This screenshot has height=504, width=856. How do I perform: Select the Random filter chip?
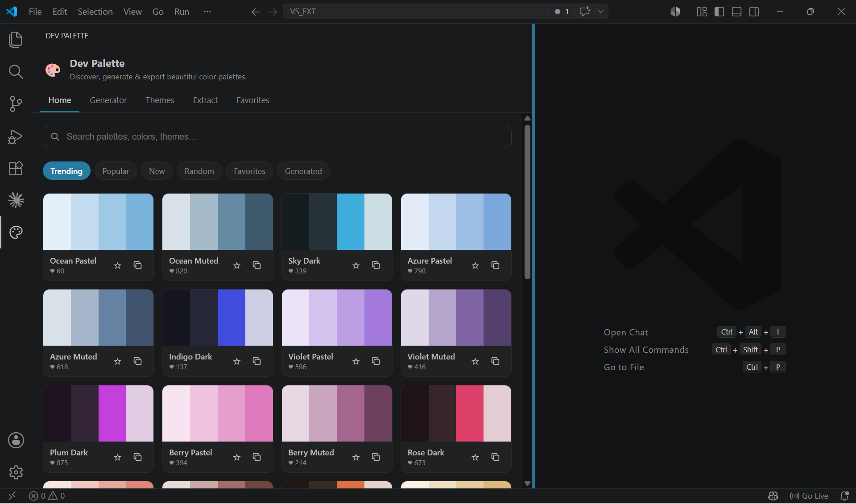coord(199,171)
